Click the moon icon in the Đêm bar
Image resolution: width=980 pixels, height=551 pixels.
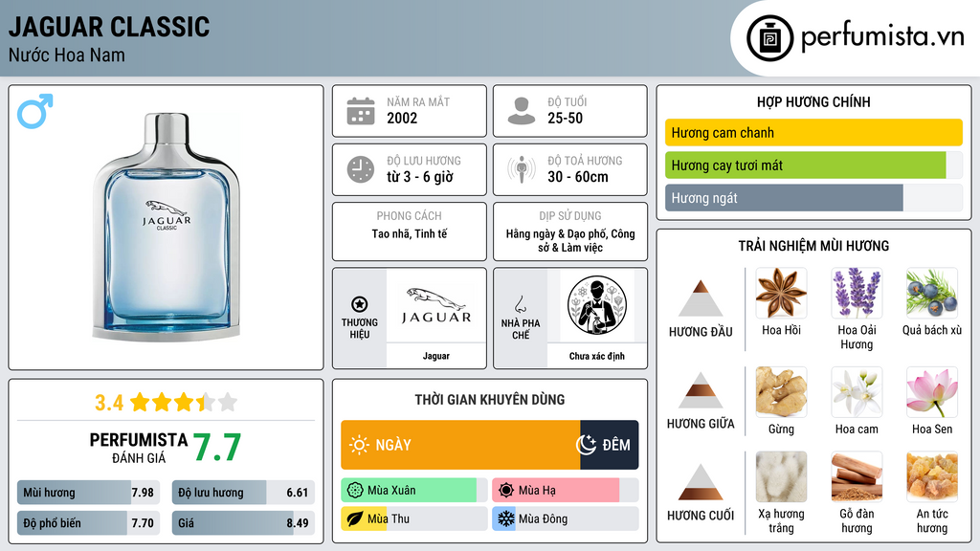coord(587,445)
